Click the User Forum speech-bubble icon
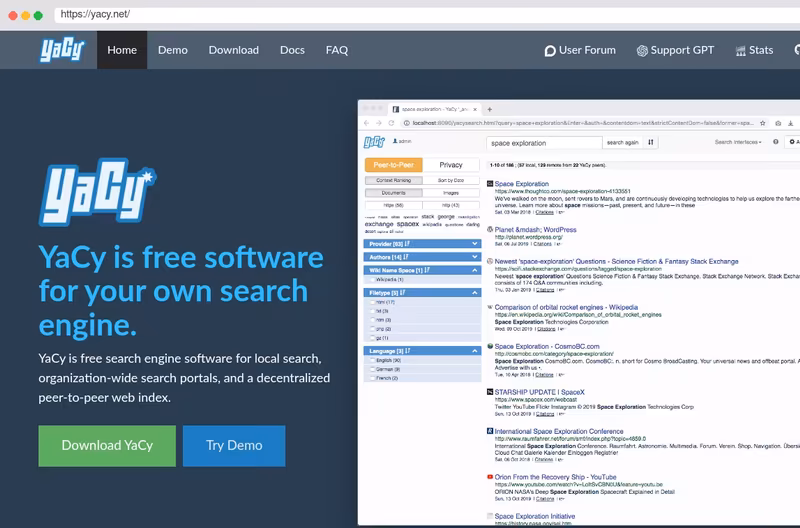Viewport: 800px width, 528px height. pyautogui.click(x=550, y=51)
